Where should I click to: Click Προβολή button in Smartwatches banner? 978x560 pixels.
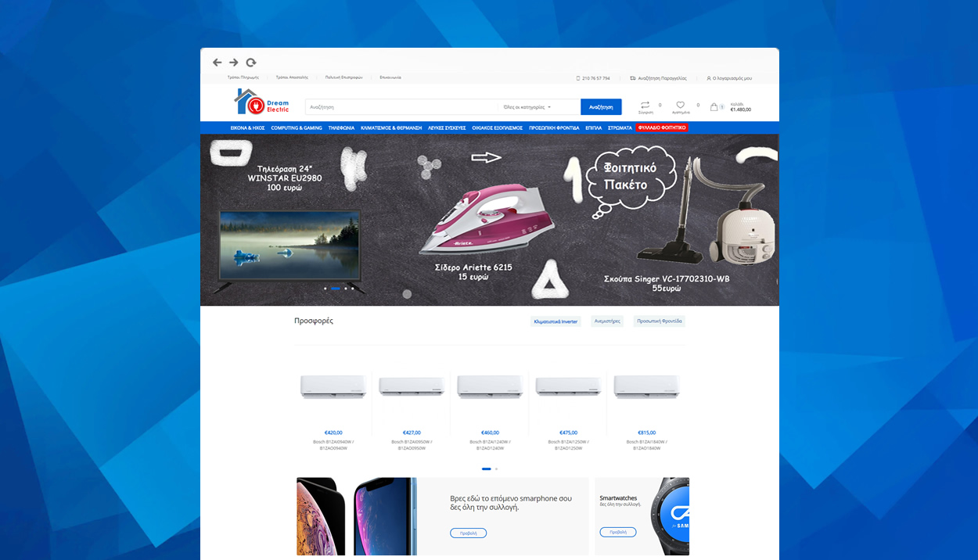coord(618,532)
